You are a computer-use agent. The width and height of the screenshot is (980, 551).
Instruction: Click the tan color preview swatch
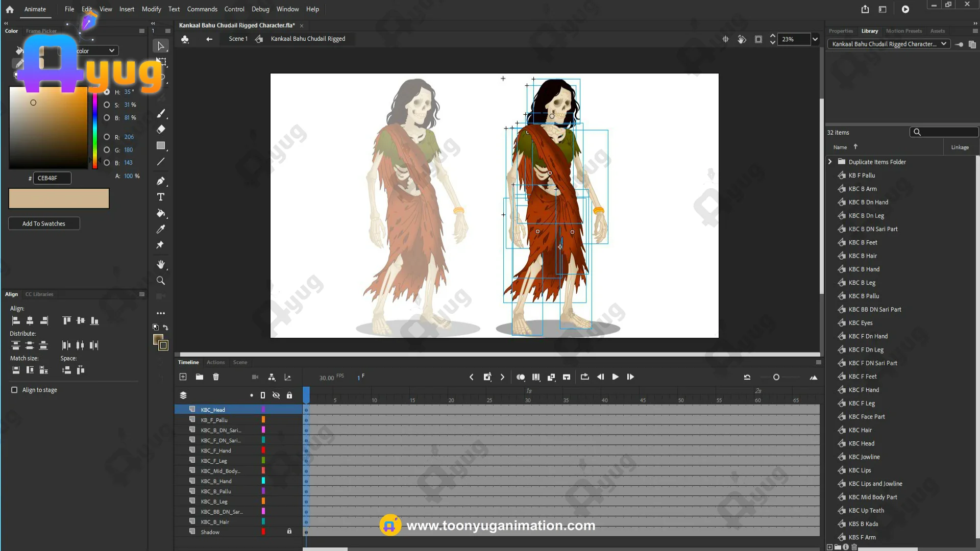point(59,198)
